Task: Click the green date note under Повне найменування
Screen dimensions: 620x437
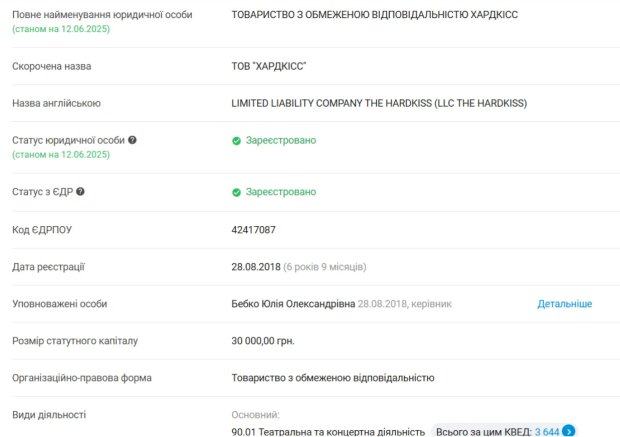Action: point(61,30)
